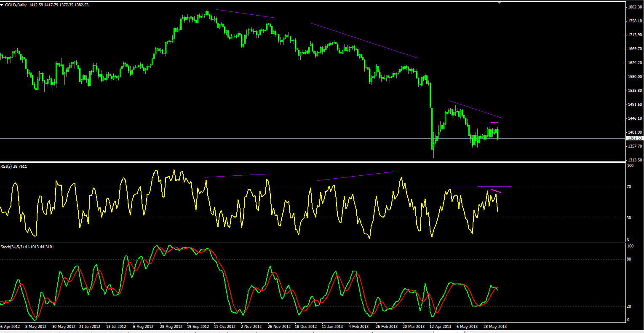Click the 1713.90 price axis label
644x333 pixels.
click(x=634, y=35)
